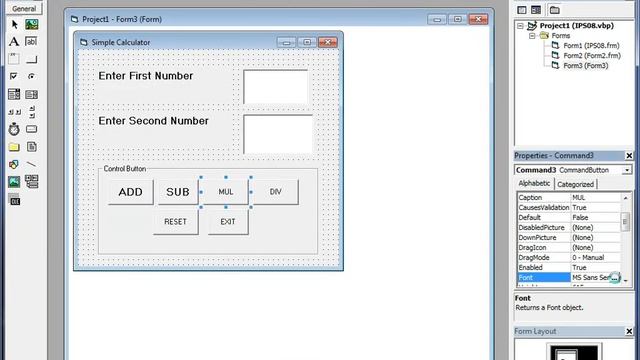Collapse the Project1 (IPS08.vbp) node

pyautogui.click(x=520, y=26)
